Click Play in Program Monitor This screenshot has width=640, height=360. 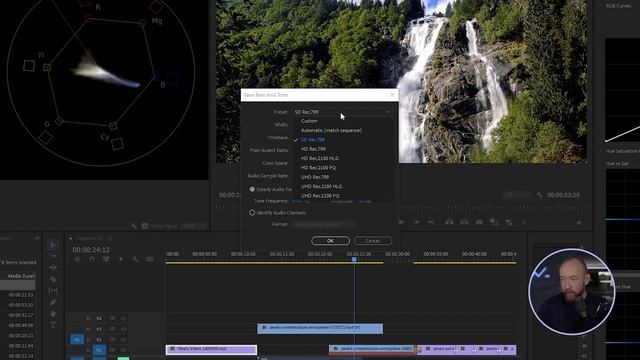coord(402,222)
